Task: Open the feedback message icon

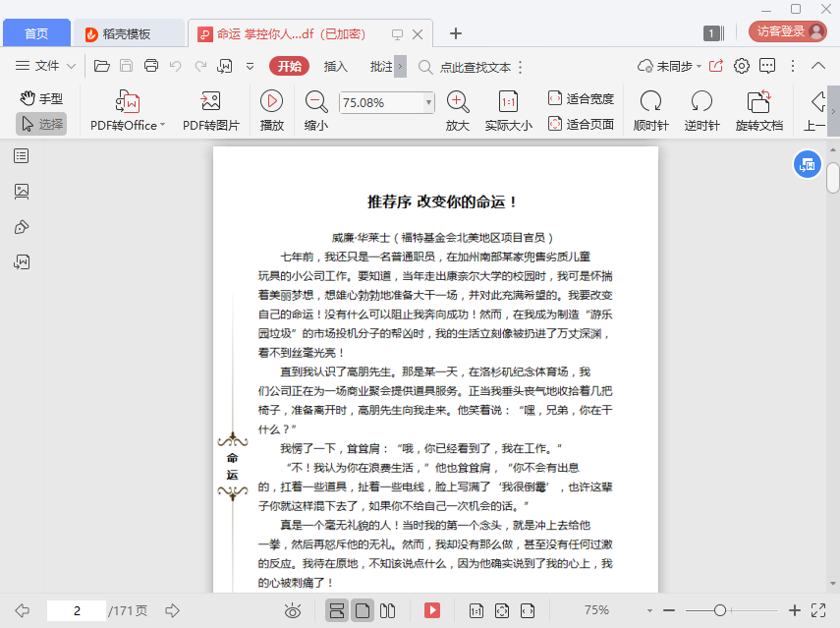Action: [767, 66]
